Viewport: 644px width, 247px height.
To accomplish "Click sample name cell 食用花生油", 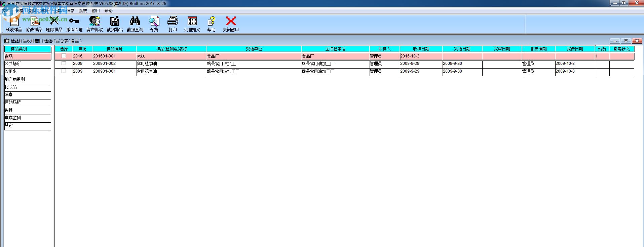I will (172, 72).
